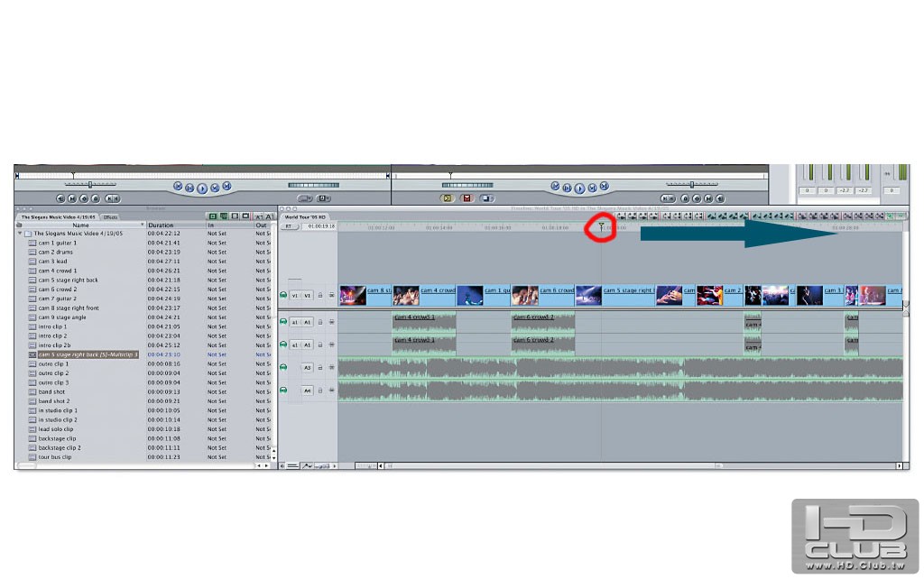Viewport: 924px width, 579px height.
Task: Sort Browser by the Name column header
Action: point(80,225)
